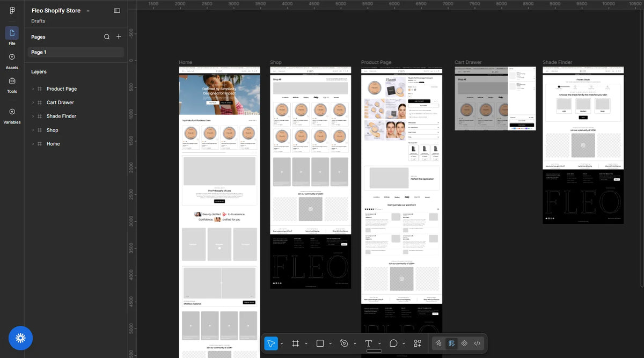This screenshot has height=358, width=644.
Task: Click the Cart Drawer frame preview
Action: coord(495,98)
